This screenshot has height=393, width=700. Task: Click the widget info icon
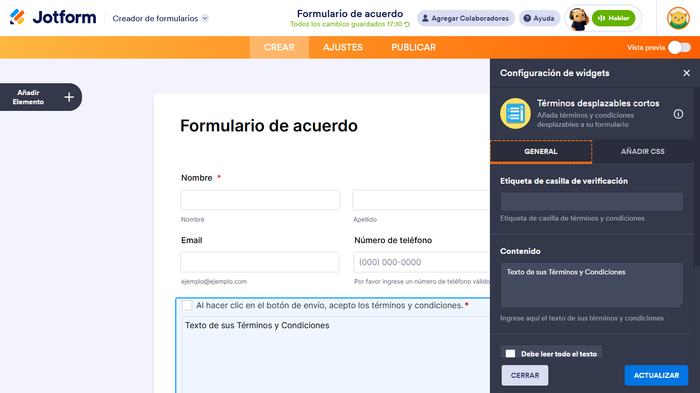pyautogui.click(x=678, y=114)
